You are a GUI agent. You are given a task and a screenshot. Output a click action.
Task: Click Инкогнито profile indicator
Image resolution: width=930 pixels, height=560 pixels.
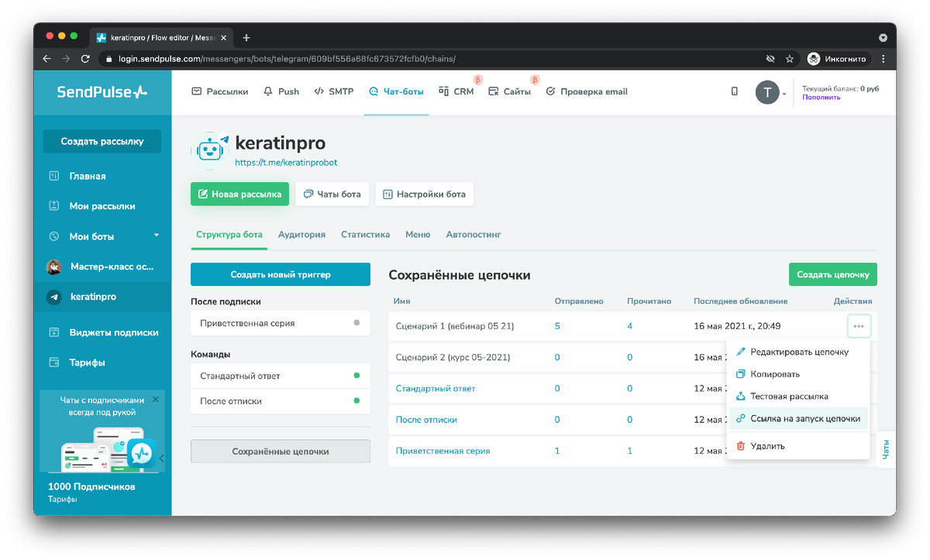tap(837, 59)
